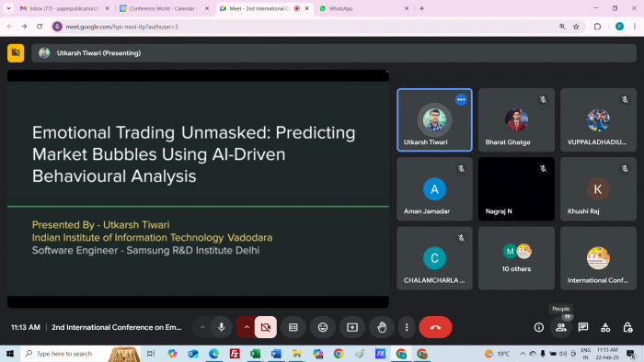Viewport: 644px width, 362px height.
Task: Turn the camera on
Action: pyautogui.click(x=265, y=327)
